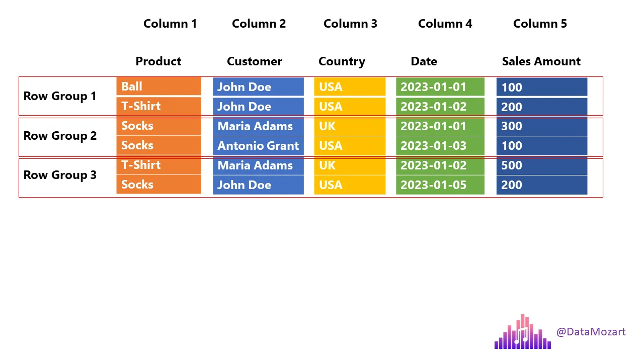Open the @DataMozart handle link
Screen dimensions: 644x362
pyautogui.click(x=591, y=332)
